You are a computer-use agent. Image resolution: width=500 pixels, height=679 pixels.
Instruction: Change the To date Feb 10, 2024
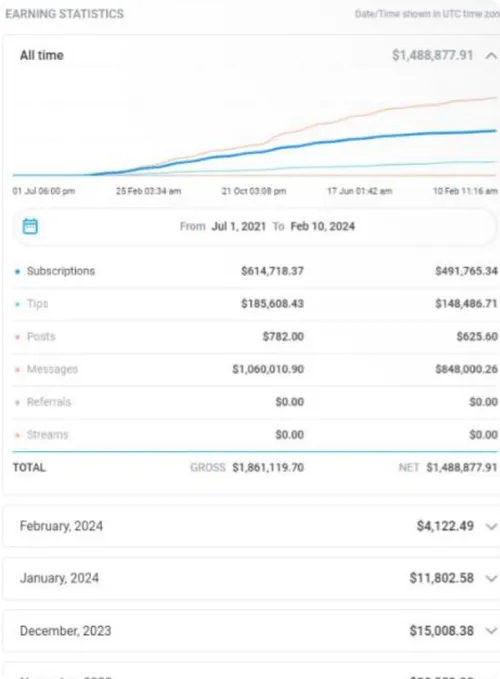coord(323,226)
